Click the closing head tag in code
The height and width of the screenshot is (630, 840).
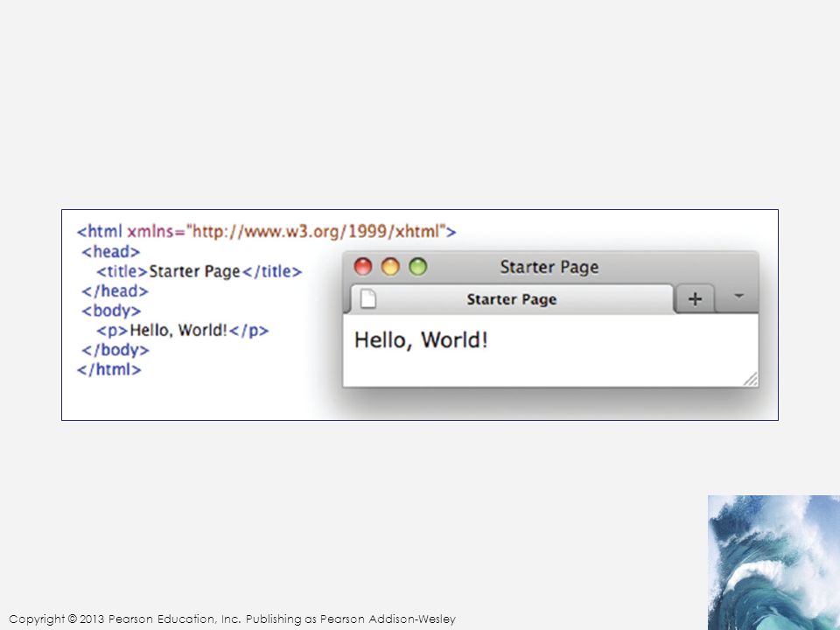(x=115, y=290)
